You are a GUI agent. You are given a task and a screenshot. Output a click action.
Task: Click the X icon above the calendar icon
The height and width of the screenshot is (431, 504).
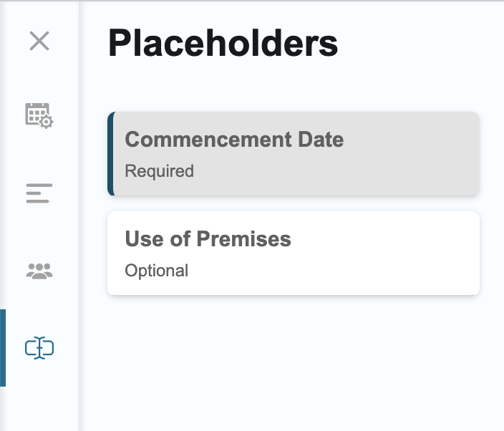click(39, 41)
